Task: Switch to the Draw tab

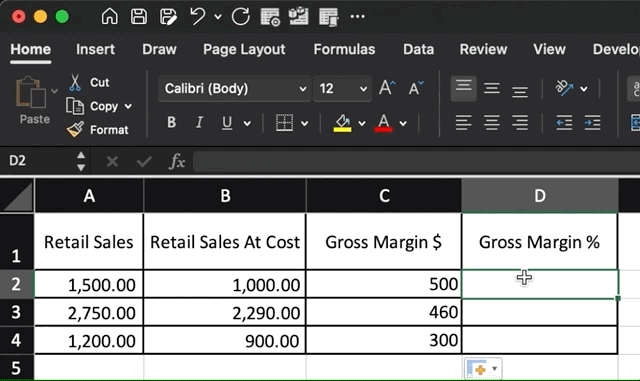Action: [159, 49]
